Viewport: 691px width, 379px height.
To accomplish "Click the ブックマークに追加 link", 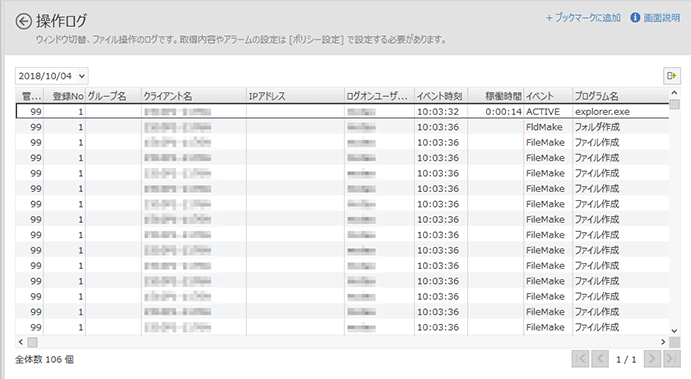I will pos(583,18).
